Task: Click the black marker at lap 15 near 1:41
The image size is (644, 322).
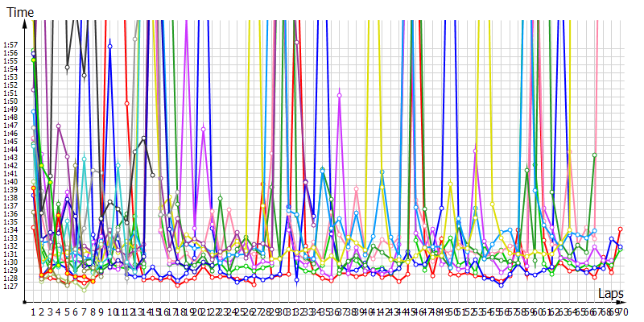Action: click(152, 175)
